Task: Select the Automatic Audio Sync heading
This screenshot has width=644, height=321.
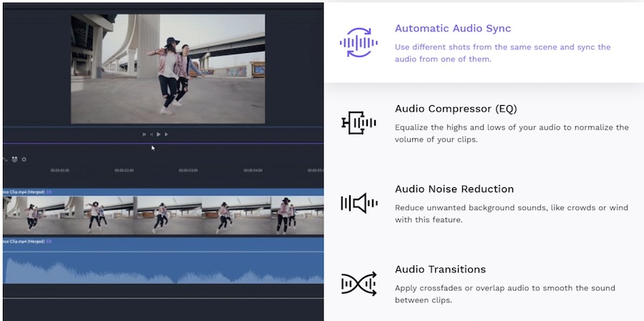Action: click(453, 29)
